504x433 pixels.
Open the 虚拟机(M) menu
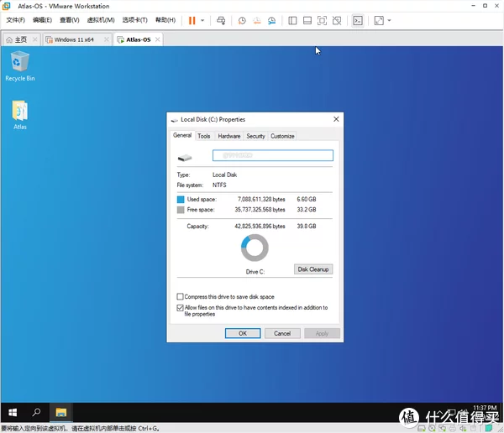[101, 20]
